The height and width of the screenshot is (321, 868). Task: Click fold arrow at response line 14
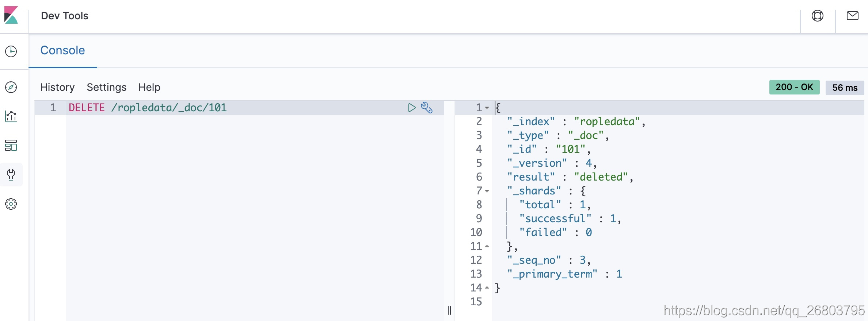pos(487,288)
